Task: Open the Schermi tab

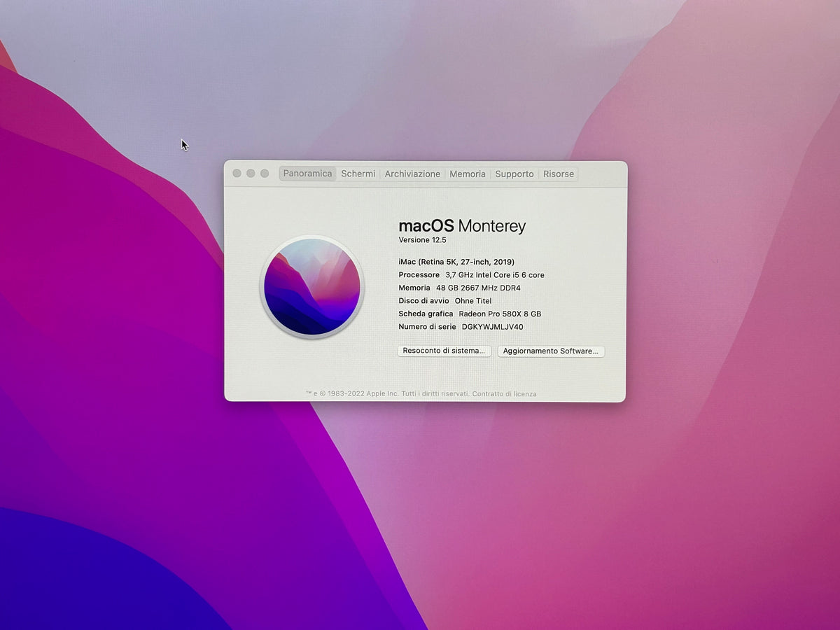Action: [358, 174]
